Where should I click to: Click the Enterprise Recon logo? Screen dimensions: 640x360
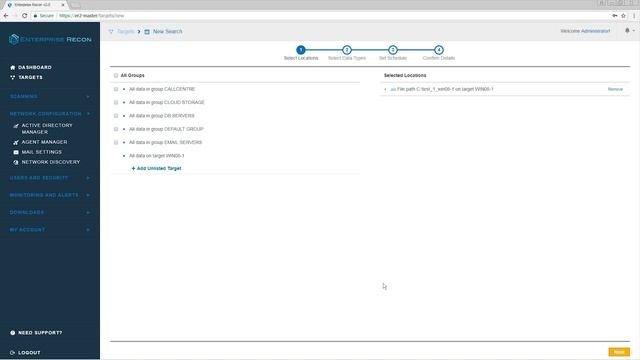(x=50, y=39)
